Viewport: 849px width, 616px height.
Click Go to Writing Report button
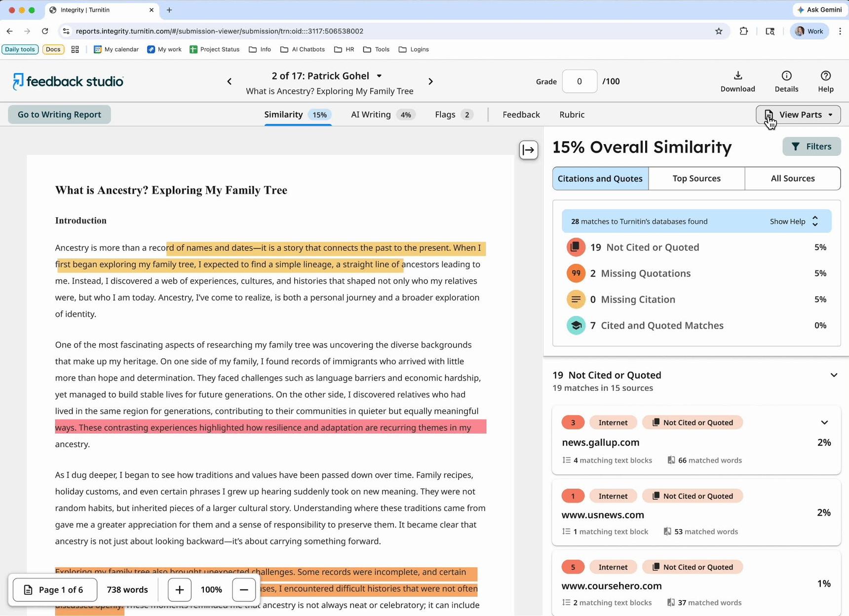coord(59,115)
